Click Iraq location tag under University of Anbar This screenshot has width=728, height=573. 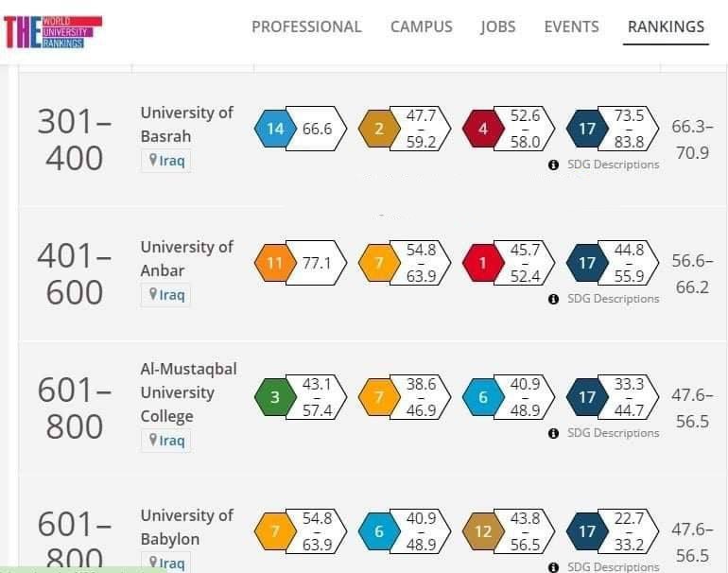click(166, 295)
